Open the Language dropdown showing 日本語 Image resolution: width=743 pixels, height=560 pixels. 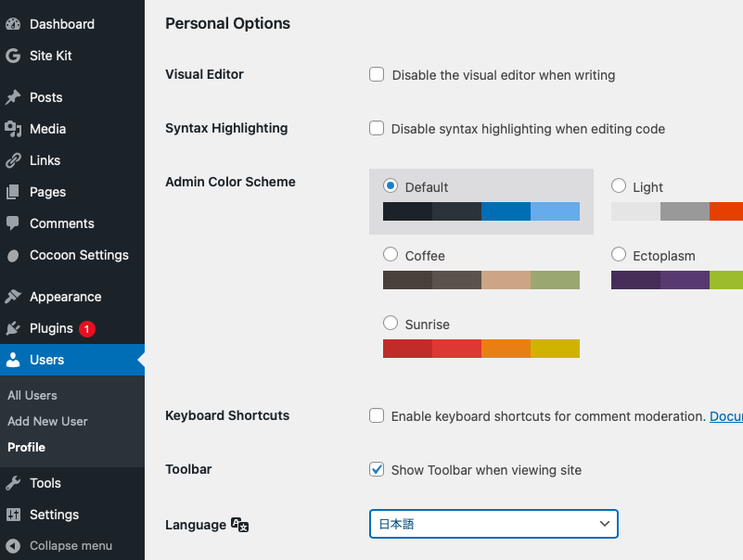(493, 524)
